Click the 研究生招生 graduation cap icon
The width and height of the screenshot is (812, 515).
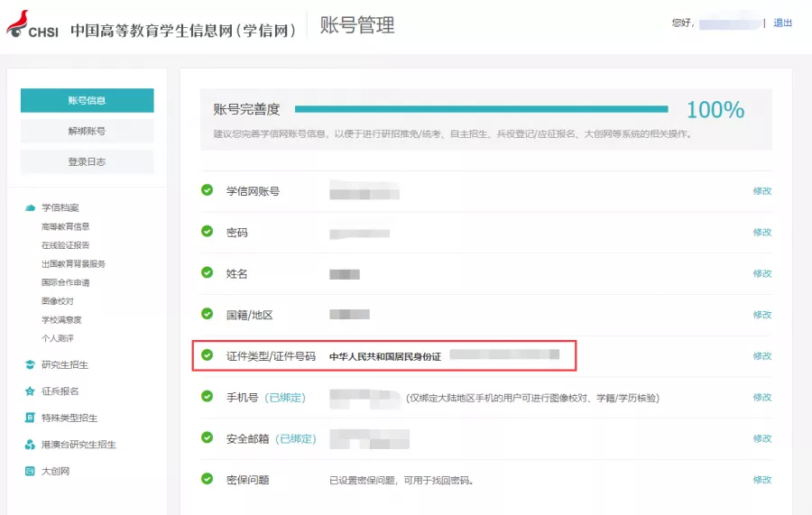click(30, 364)
